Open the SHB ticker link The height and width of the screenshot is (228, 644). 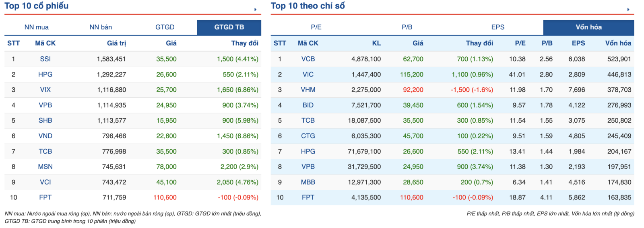(45, 120)
